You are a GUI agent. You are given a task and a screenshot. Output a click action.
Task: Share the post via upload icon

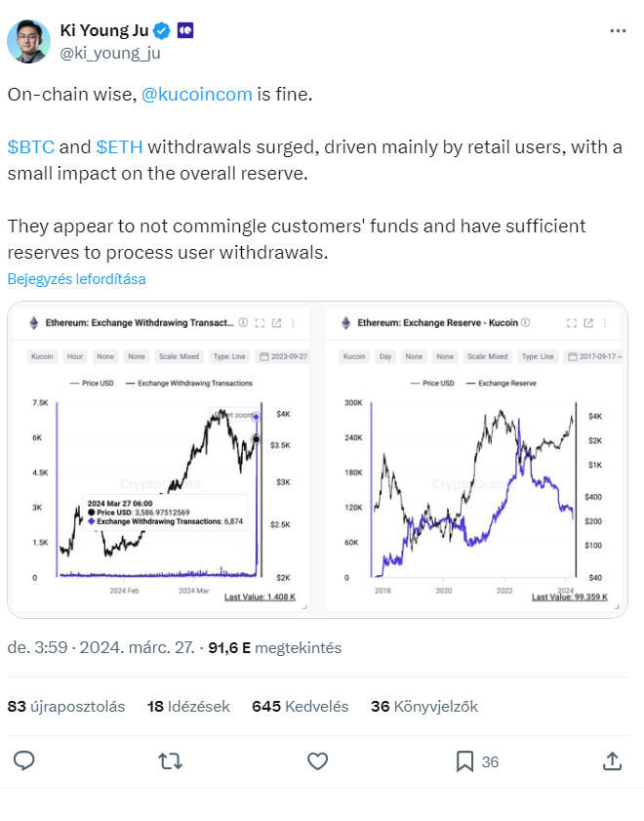(612, 760)
